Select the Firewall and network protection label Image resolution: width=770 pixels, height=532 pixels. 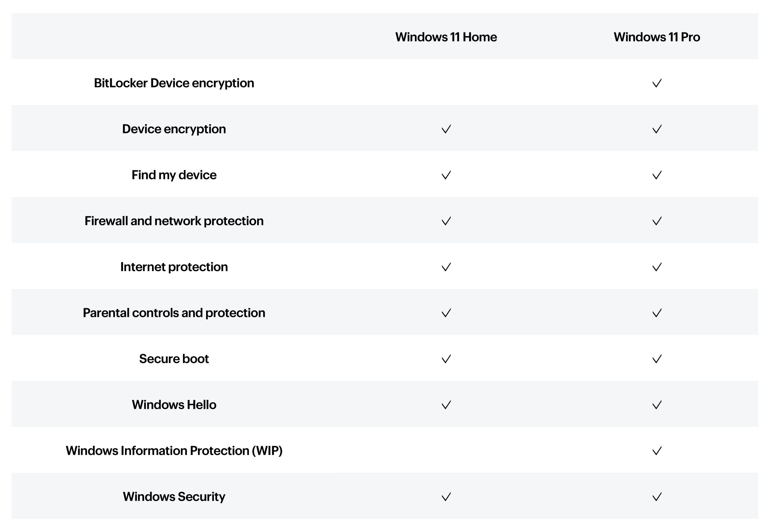point(174,221)
